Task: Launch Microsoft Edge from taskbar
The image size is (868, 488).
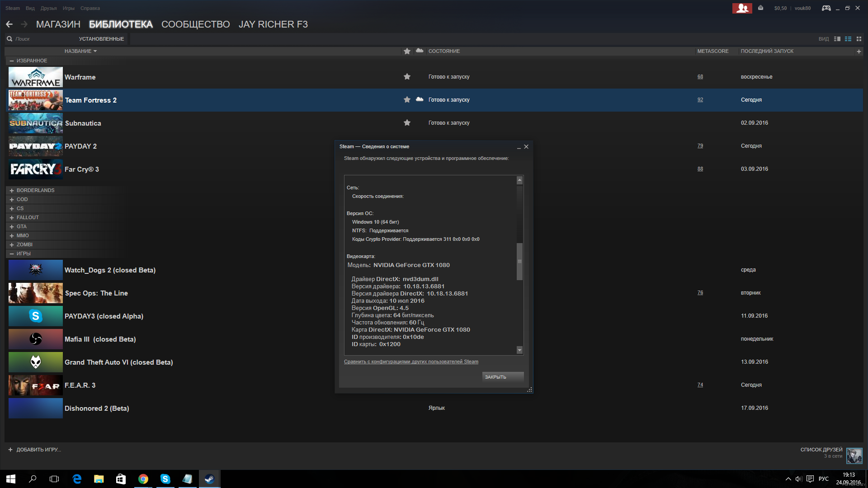Action: pyautogui.click(x=77, y=479)
